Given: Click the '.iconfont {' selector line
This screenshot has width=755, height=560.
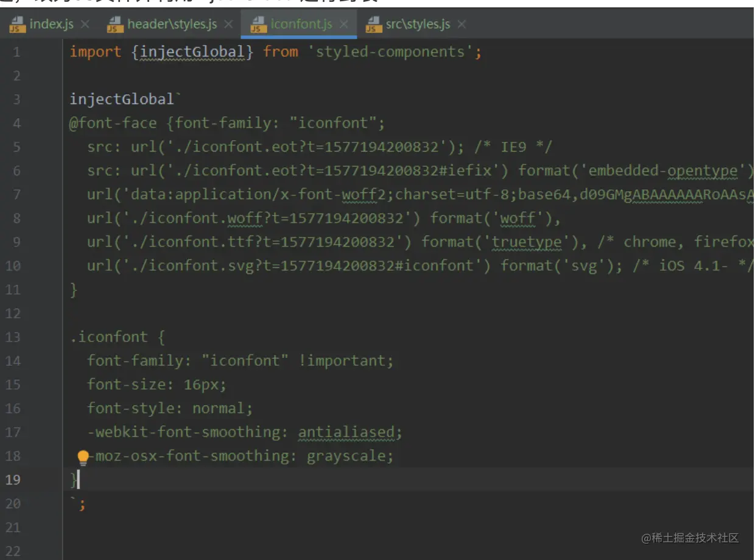Looking at the screenshot, I should (x=118, y=337).
